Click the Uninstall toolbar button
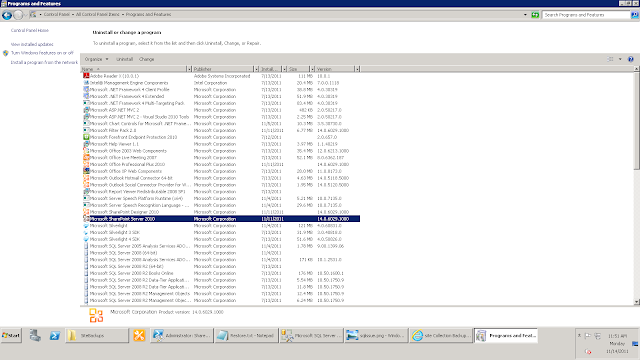This screenshot has height=360, width=640. [x=124, y=59]
